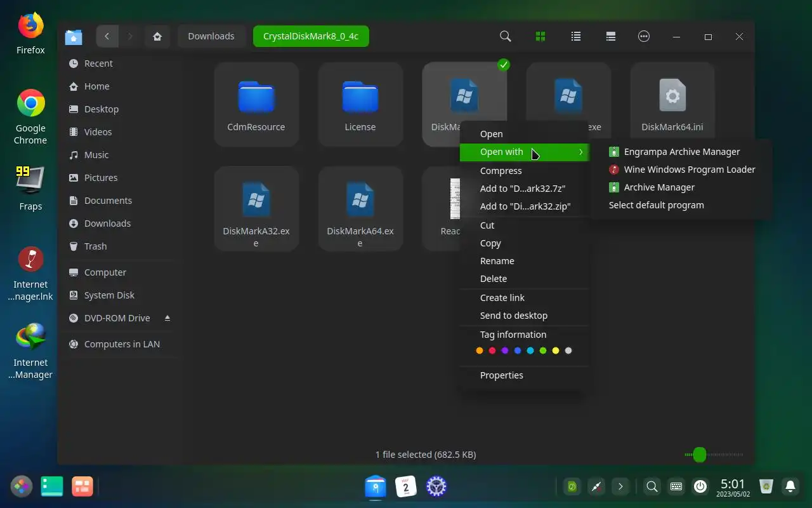Go to Home in the sidebar

click(x=121, y=86)
